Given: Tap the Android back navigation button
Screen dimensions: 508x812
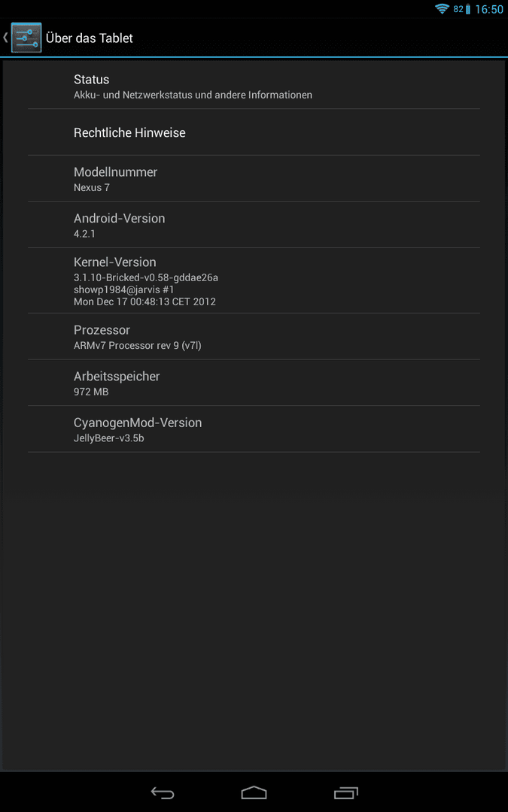Looking at the screenshot, I should coord(163,792).
